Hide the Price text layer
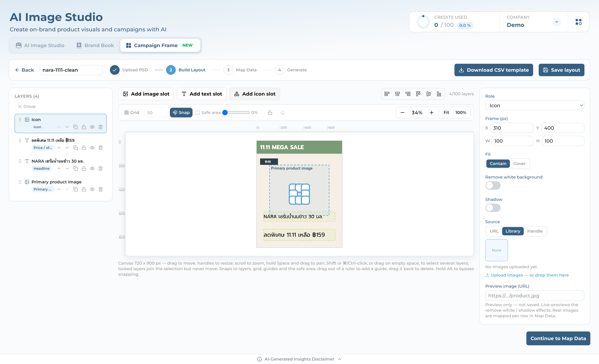The height and width of the screenshot is (364, 599). point(92,148)
